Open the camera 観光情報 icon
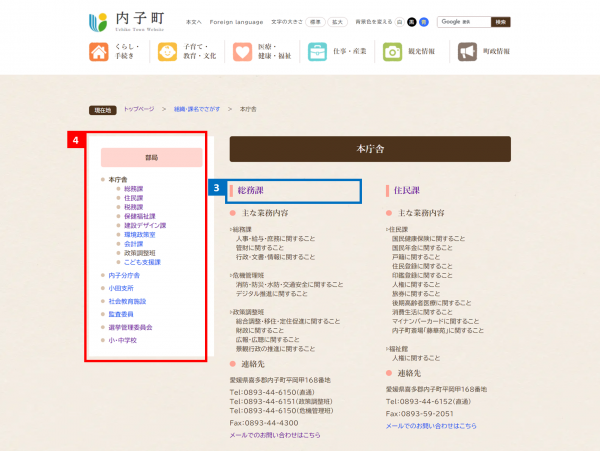This screenshot has height=451, width=600. pyautogui.click(x=393, y=52)
